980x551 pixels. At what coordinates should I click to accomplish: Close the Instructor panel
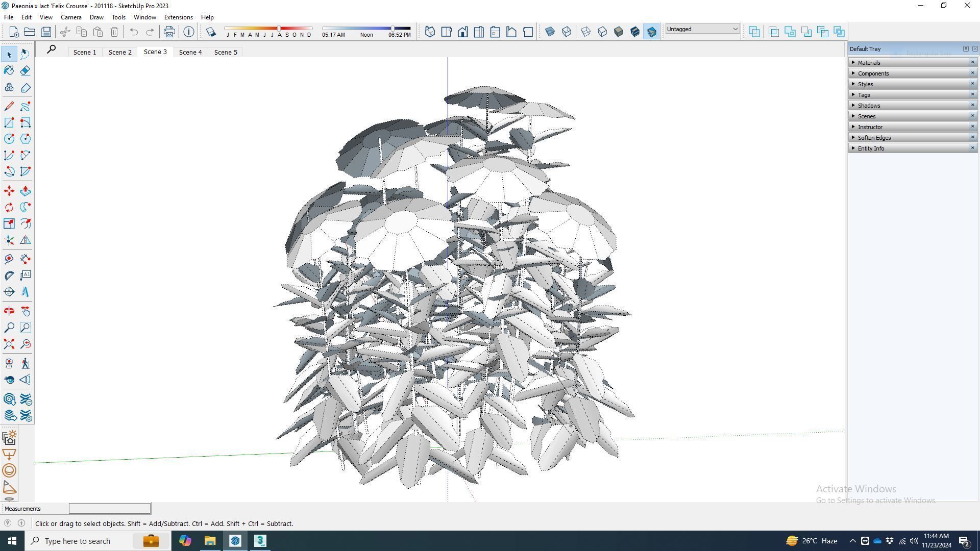tap(972, 127)
